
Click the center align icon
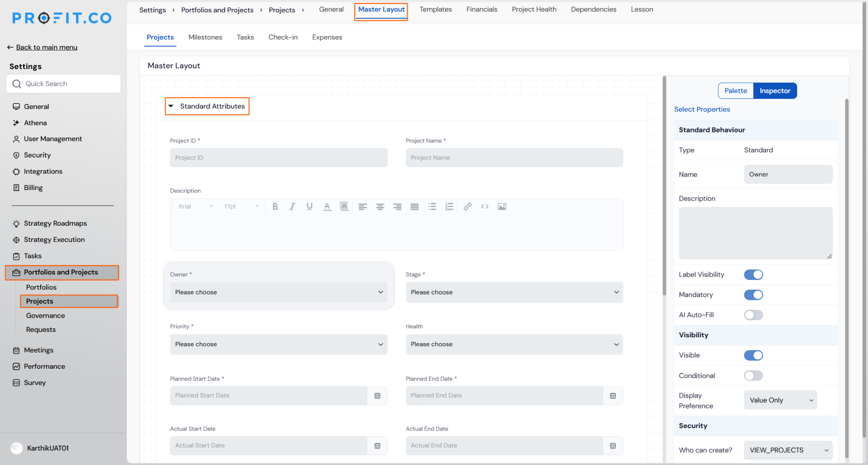380,207
